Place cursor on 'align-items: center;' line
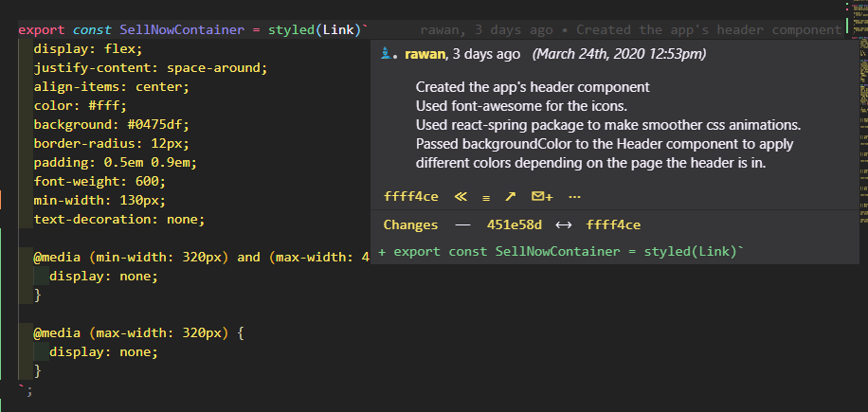Screen dimensions: 868x412 tap(111, 87)
